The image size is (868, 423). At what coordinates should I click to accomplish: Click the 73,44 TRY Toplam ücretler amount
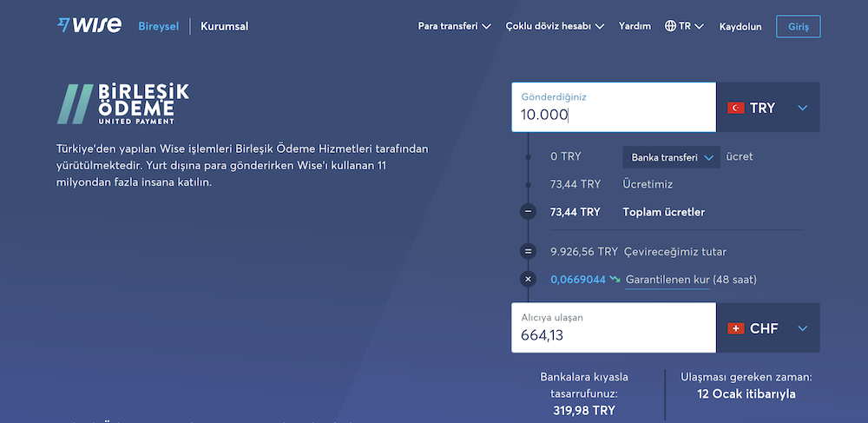(x=575, y=212)
